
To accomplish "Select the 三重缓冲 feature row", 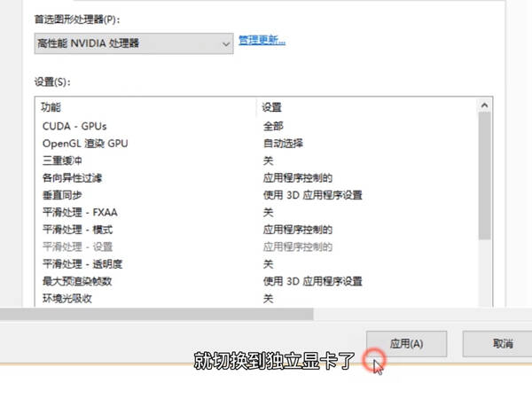I will coord(256,160).
